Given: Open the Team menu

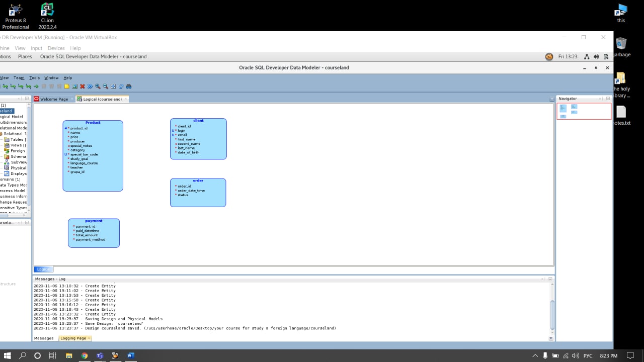Looking at the screenshot, I should [19, 78].
